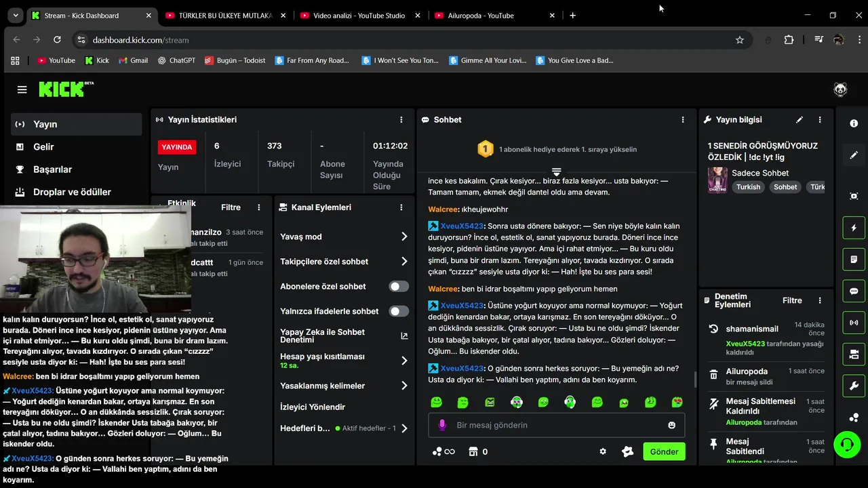Open Denetim Eylemleri three-dot menu
This screenshot has height=488, width=868.
(820, 300)
